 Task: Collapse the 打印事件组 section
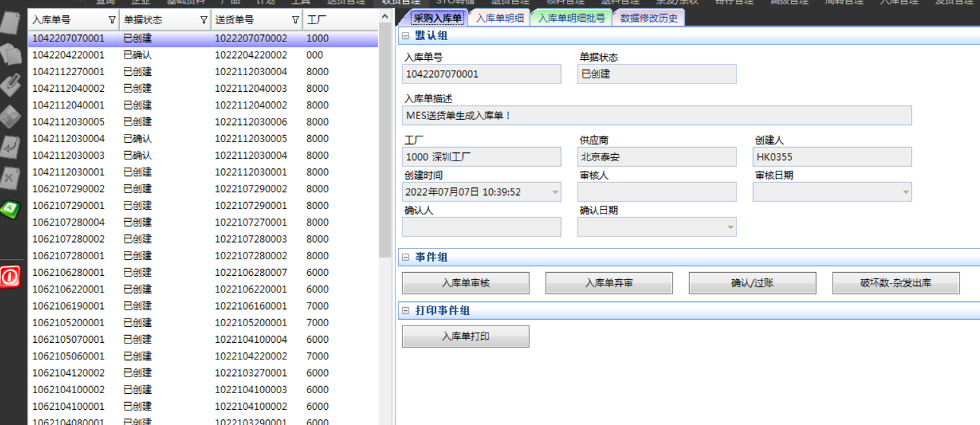pos(406,311)
